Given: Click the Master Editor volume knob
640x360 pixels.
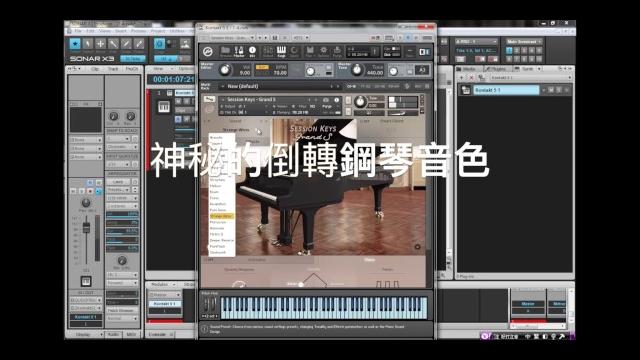Looking at the screenshot, I should [224, 70].
